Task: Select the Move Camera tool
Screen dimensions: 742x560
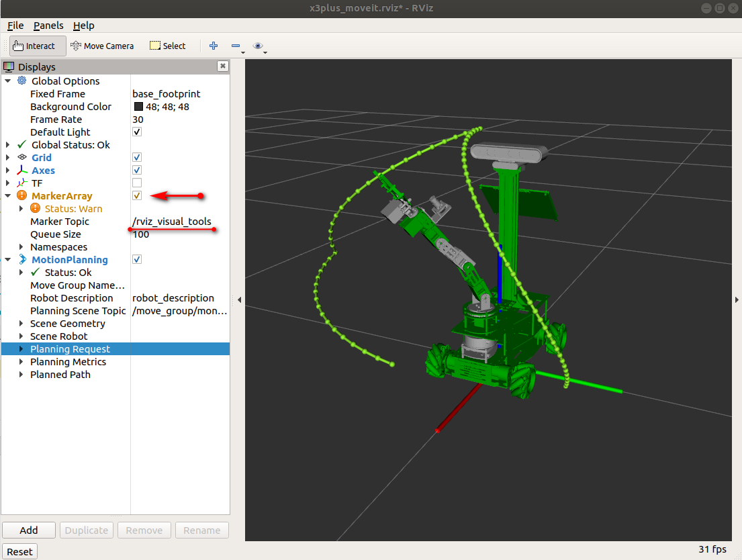Action: [x=102, y=46]
